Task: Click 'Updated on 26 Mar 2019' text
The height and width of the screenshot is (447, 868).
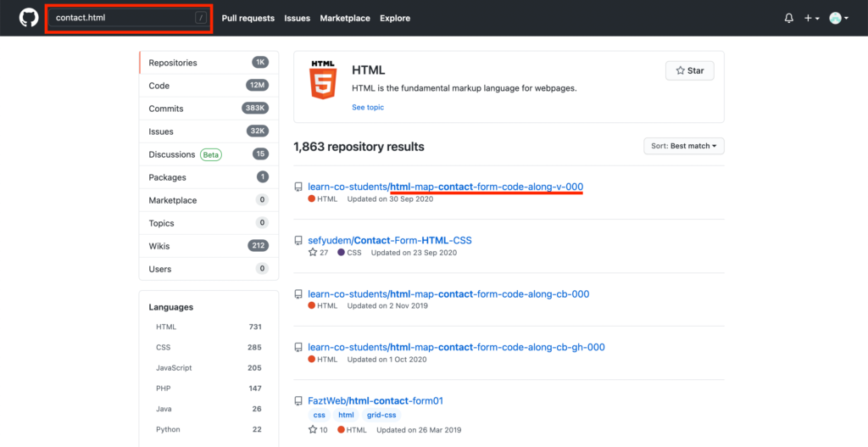Action: [x=419, y=430]
